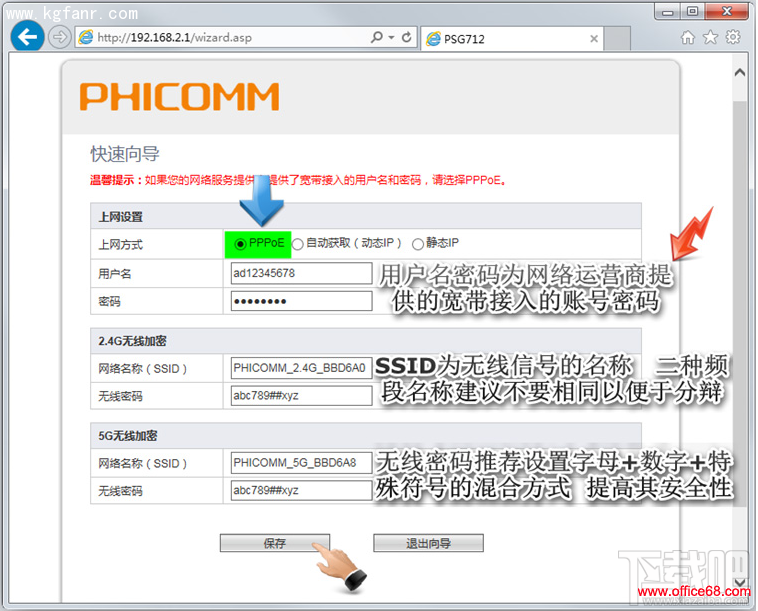This screenshot has height=611, width=758.
Task: Select the PSG712 browser tab
Action: (x=513, y=39)
